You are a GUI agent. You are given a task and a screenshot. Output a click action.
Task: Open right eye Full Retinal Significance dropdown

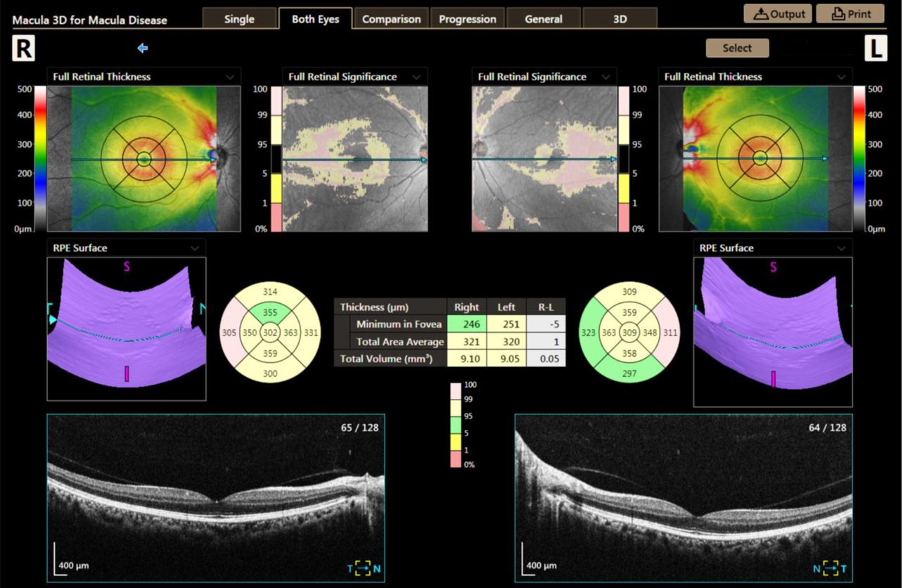(x=416, y=77)
